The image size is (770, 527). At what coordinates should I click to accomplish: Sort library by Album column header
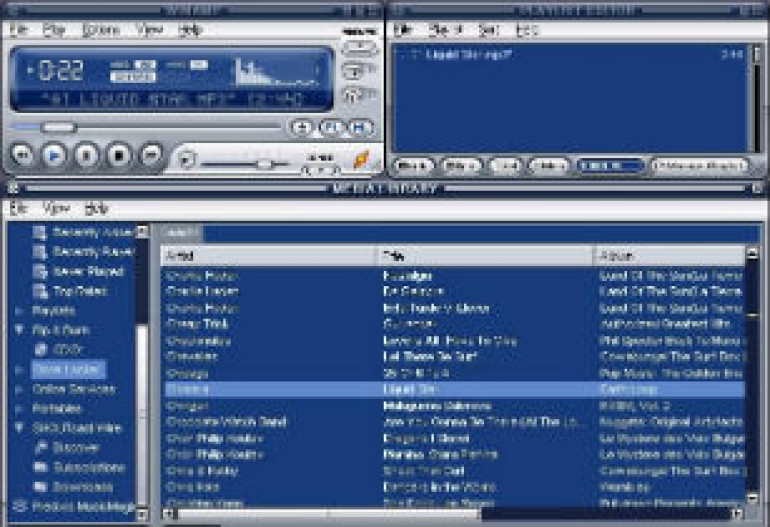[670, 256]
